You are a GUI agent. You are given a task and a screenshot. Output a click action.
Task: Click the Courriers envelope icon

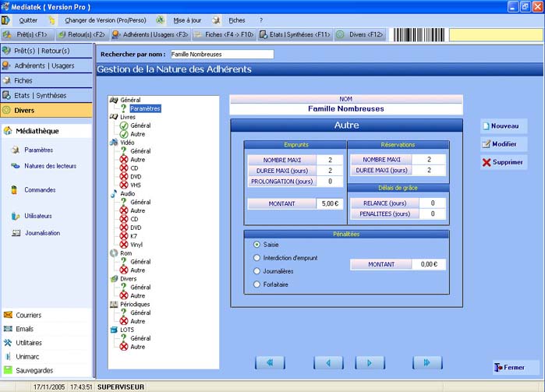point(8,315)
